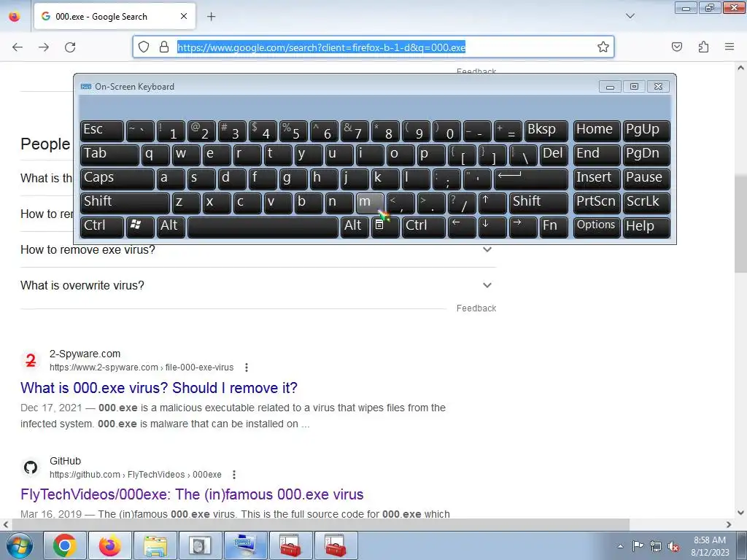Show site security via the padlock icon
This screenshot has width=747, height=560.
164,47
